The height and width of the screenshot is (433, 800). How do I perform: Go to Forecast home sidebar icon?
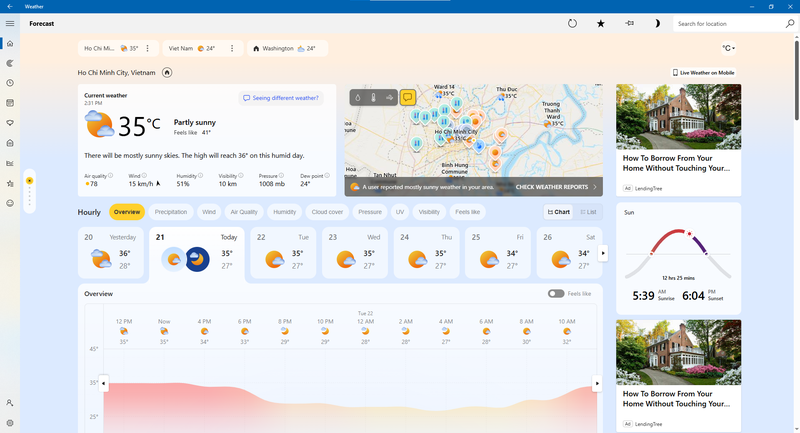10,43
